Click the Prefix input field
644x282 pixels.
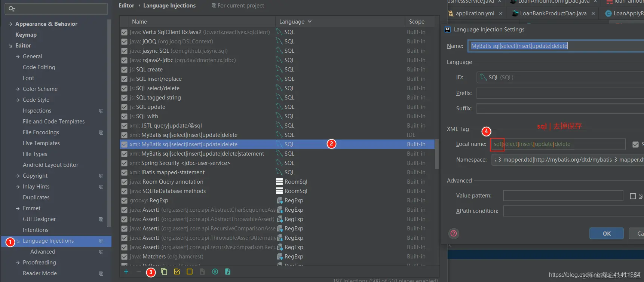click(560, 93)
